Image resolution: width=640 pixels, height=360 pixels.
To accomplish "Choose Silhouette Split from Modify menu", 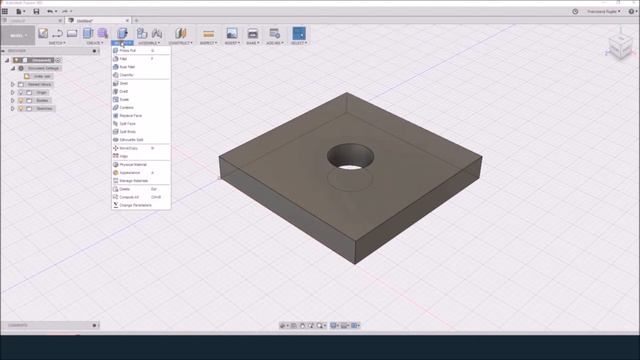I will [141, 140].
